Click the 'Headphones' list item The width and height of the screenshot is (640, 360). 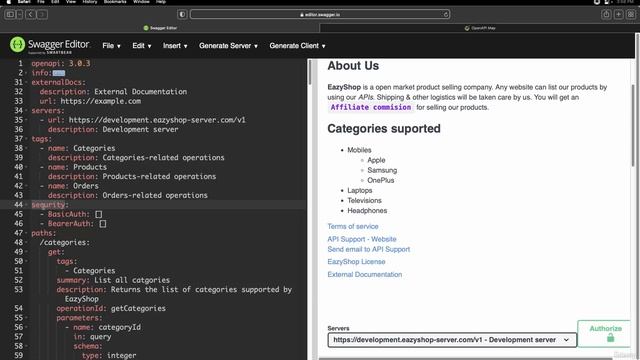[x=367, y=211]
